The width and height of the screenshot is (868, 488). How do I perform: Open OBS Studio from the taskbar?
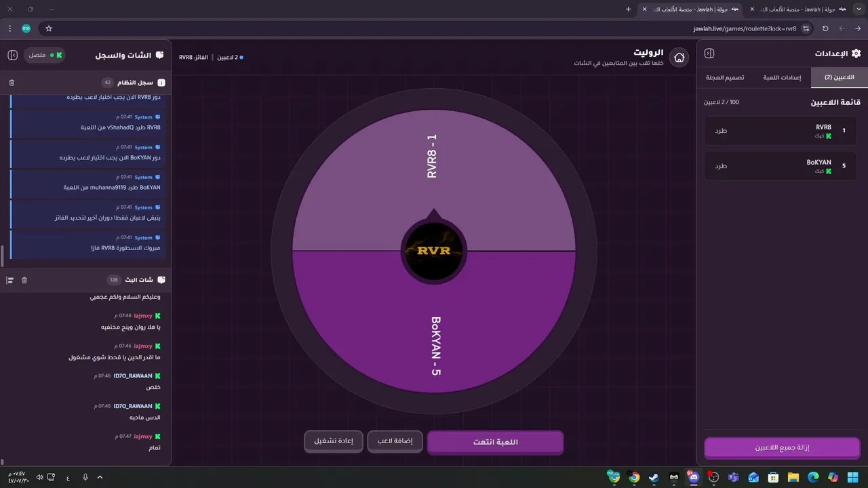(713, 477)
